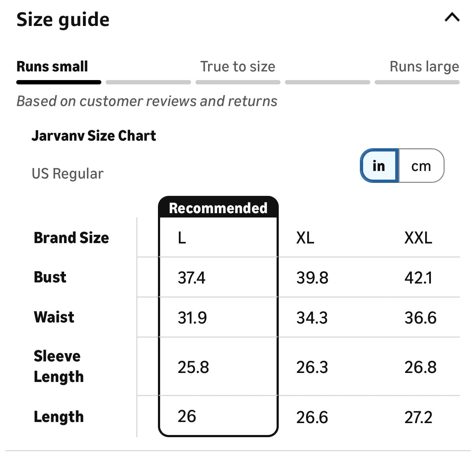This screenshot has width=476, height=457.
Task: Select the Runs small fit label
Action: click(x=52, y=67)
